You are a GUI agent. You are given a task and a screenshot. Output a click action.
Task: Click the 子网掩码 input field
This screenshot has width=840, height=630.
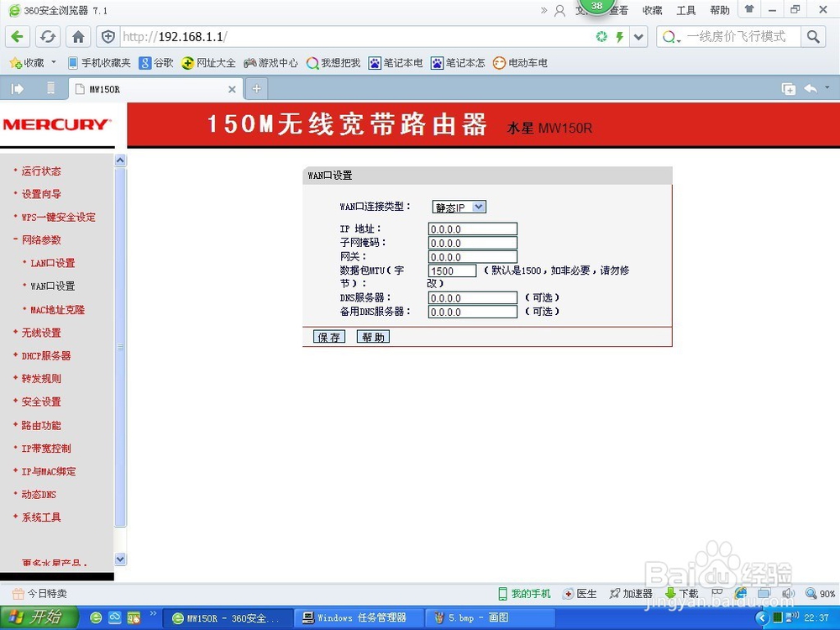point(472,244)
